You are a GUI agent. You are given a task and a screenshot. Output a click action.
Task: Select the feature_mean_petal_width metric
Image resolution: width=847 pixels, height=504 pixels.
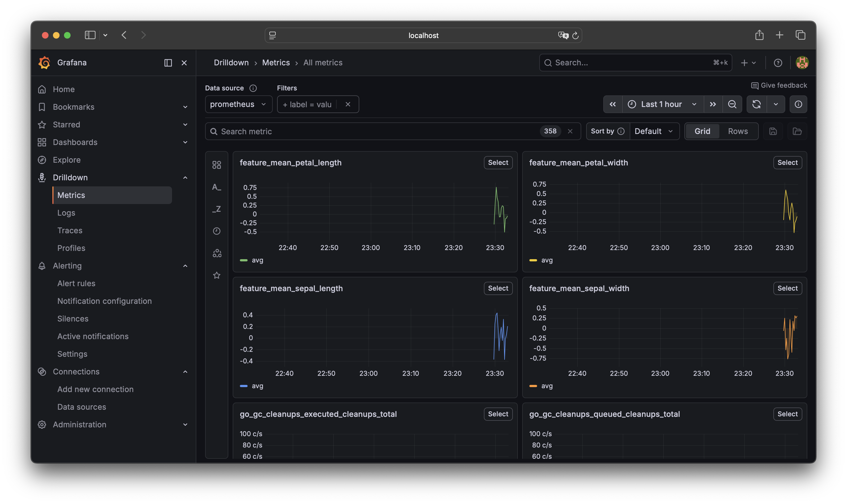(787, 163)
